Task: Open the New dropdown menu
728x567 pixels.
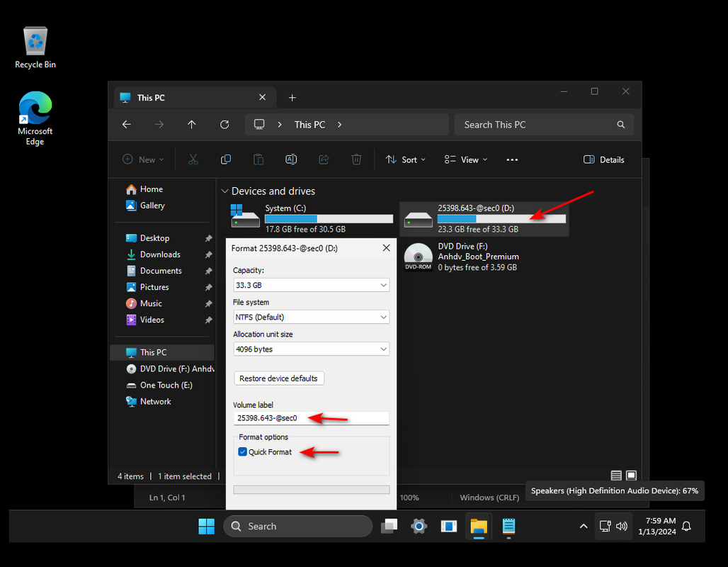Action: tap(143, 159)
